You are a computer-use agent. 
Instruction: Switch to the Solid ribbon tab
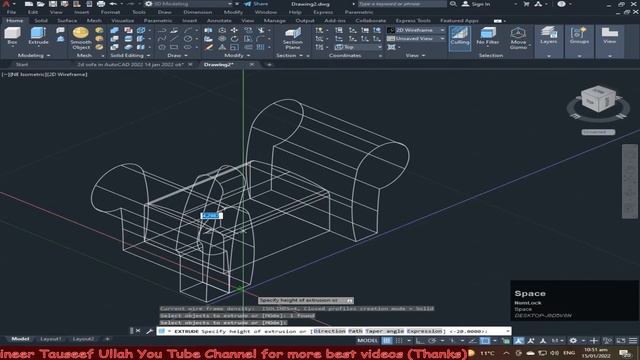coord(40,20)
